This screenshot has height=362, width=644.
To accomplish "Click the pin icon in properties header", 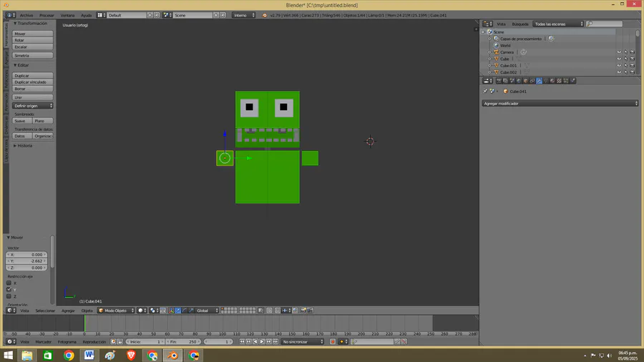I will (x=485, y=91).
